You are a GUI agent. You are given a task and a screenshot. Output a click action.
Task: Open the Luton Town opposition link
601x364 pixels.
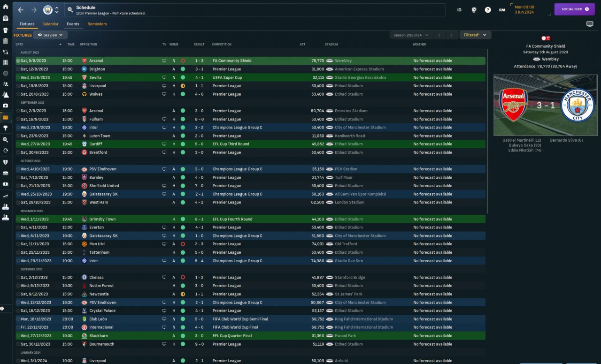pyautogui.click(x=100, y=136)
